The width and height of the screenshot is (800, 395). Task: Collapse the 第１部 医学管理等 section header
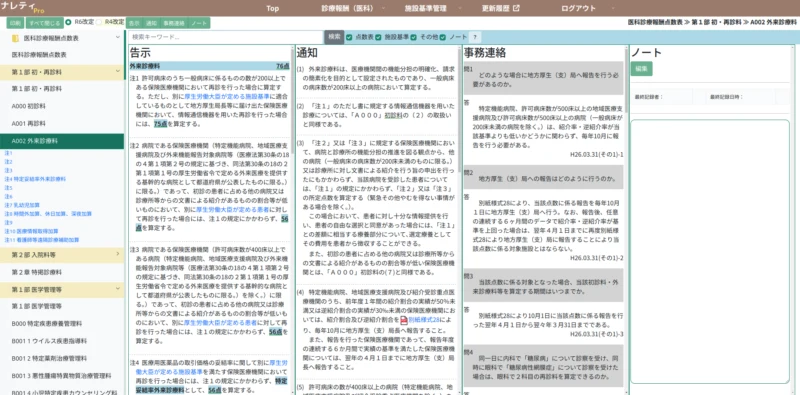(x=62, y=289)
